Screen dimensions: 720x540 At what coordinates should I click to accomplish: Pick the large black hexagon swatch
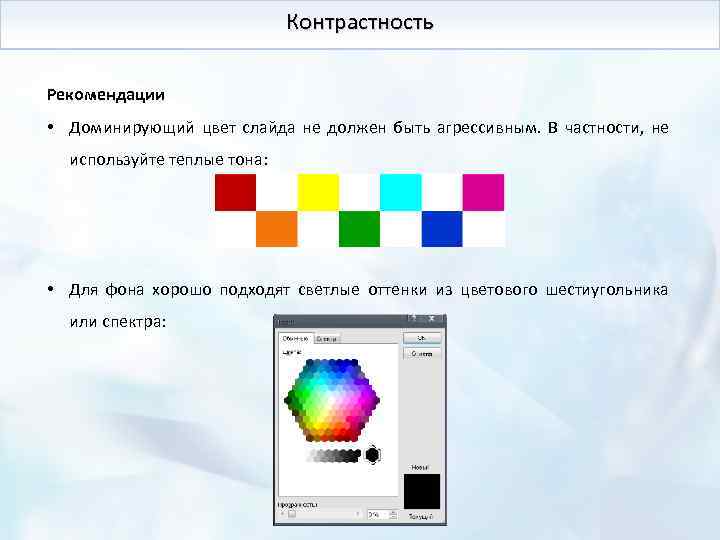pos(372,455)
